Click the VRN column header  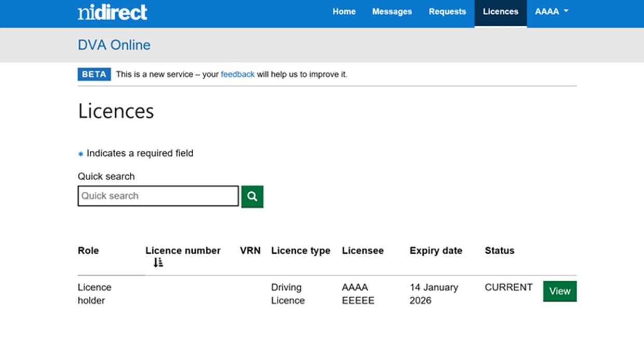point(250,250)
